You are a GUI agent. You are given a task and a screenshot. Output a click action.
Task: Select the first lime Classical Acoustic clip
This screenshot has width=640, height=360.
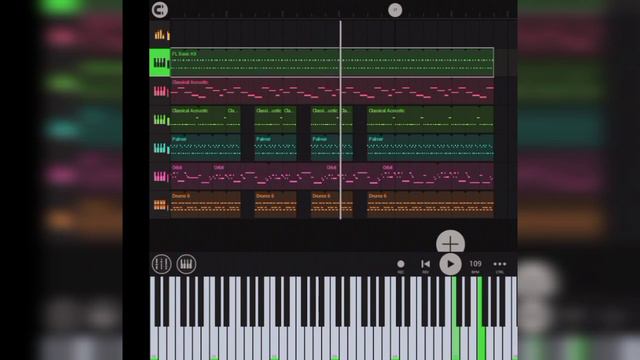click(198, 120)
